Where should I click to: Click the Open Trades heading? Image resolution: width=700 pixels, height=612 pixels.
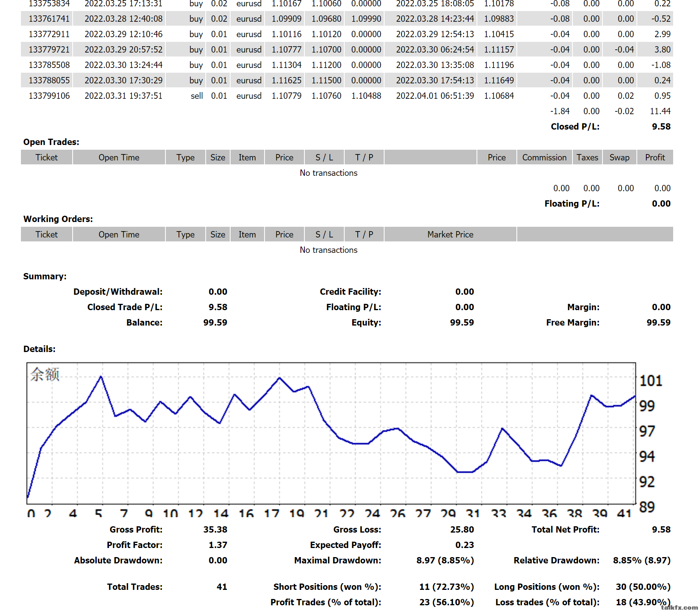(51, 142)
